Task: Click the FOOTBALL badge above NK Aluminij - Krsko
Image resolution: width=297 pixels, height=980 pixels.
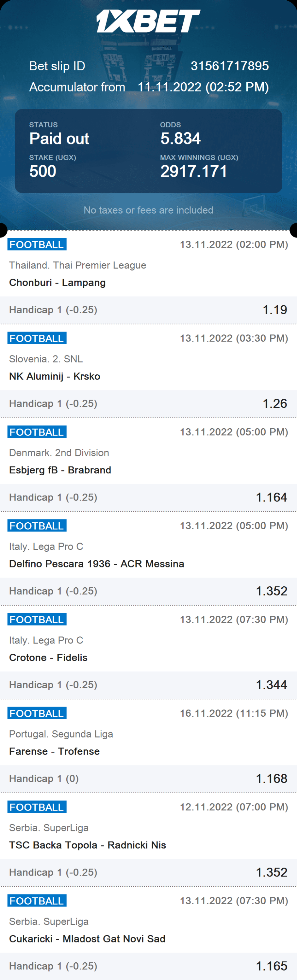Action: pos(37,338)
